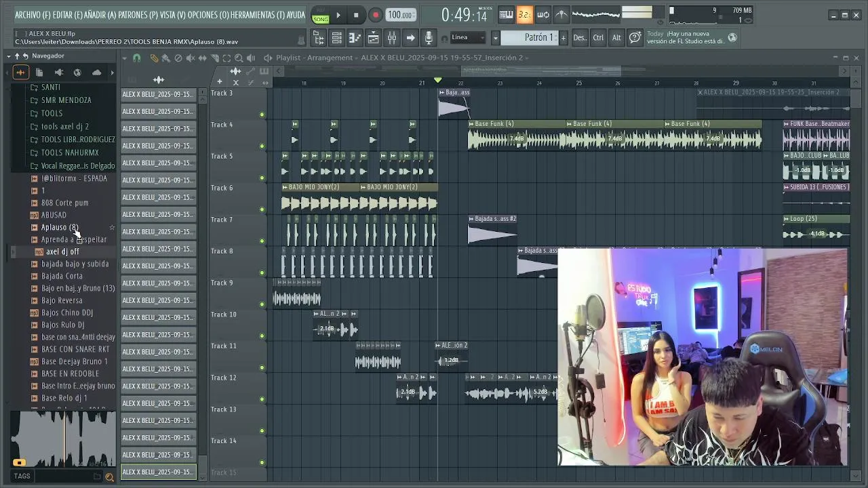Select the Paint brush tool
The width and height of the screenshot is (868, 488).
point(165,58)
